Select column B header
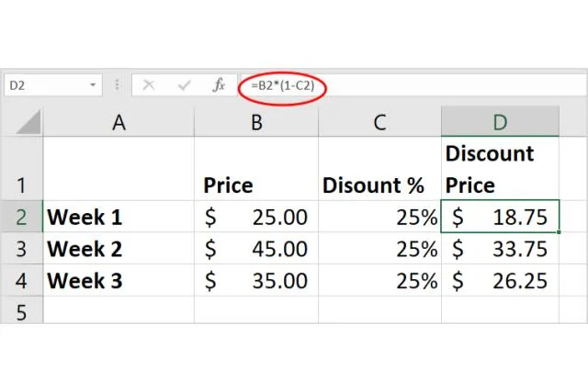Screen dimensions: 588x392 (255, 122)
